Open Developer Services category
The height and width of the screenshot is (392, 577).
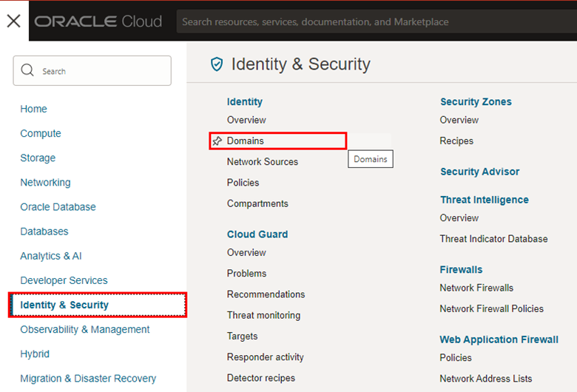pyautogui.click(x=64, y=280)
